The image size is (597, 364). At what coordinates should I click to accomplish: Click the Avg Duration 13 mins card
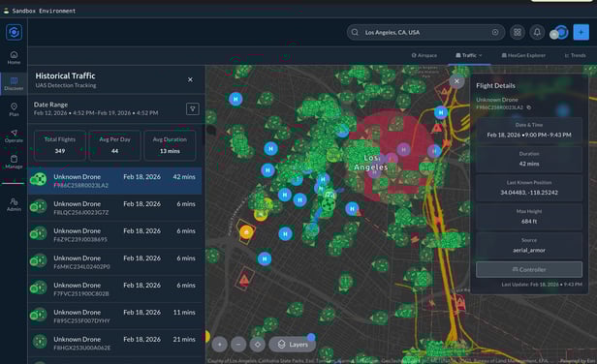coord(170,145)
